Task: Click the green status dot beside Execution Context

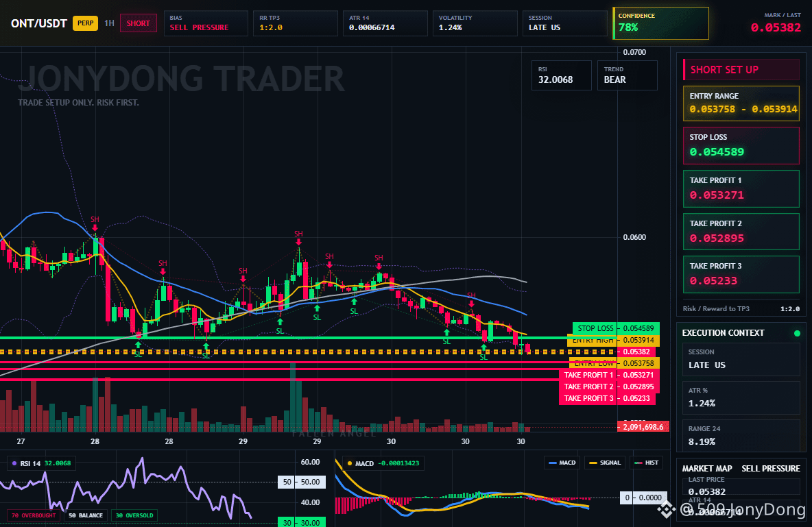Action: click(x=797, y=333)
